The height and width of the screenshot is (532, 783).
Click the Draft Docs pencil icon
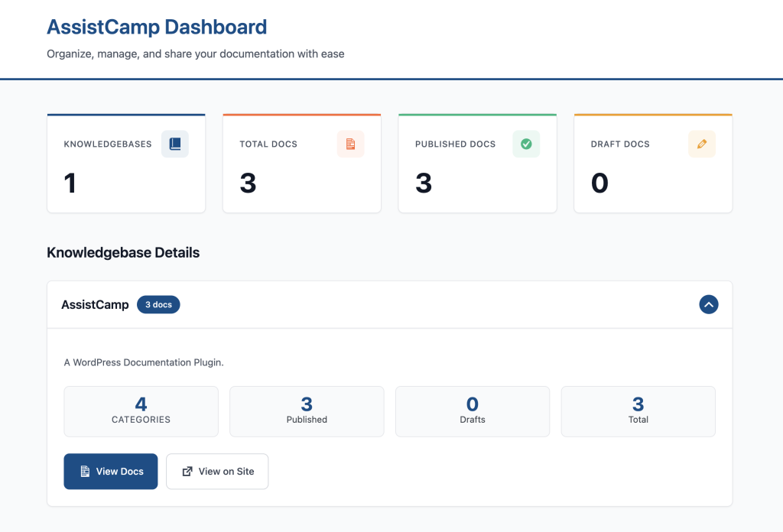(x=702, y=144)
